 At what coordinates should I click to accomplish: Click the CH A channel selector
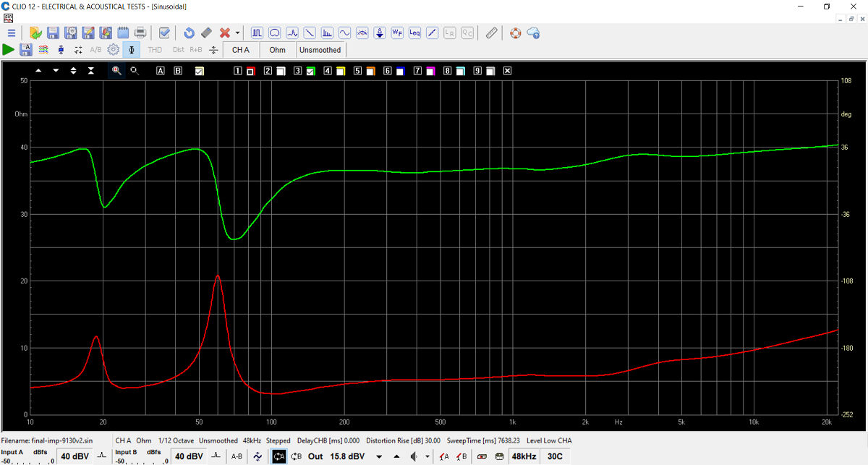(241, 50)
